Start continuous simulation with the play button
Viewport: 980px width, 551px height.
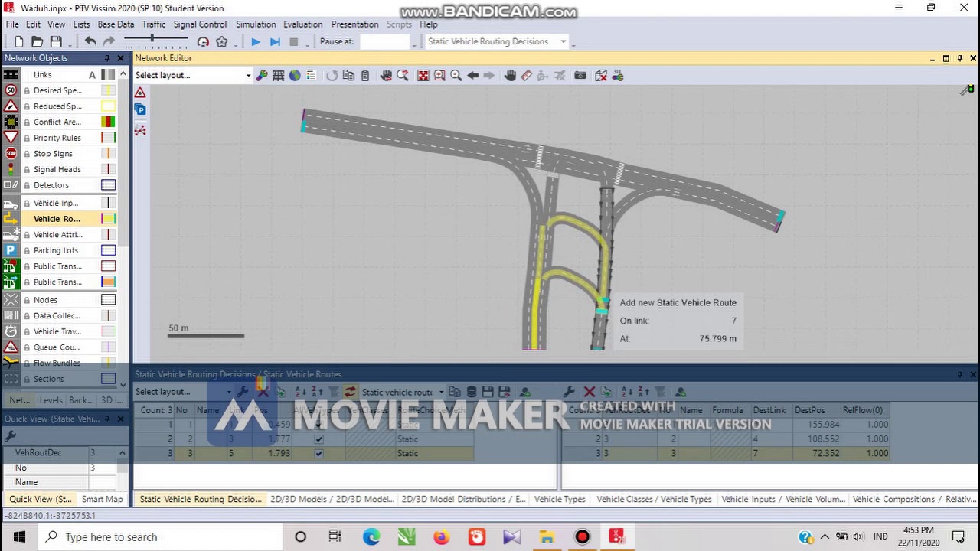click(x=256, y=41)
